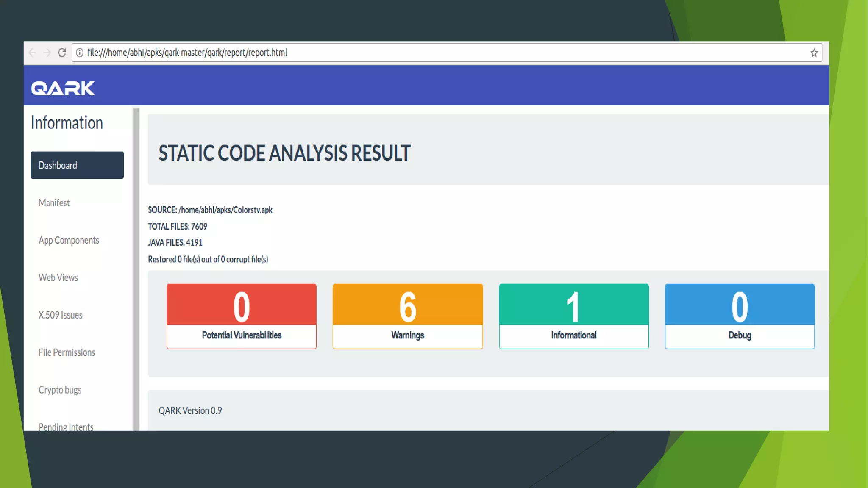Open the Manifest section
Image resolution: width=868 pixels, height=488 pixels.
[54, 203]
